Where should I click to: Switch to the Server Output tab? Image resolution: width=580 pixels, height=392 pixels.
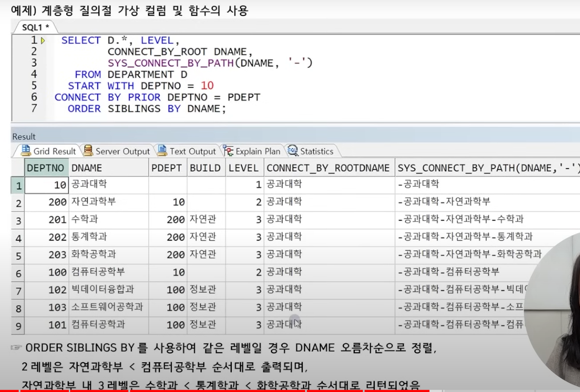tap(117, 151)
